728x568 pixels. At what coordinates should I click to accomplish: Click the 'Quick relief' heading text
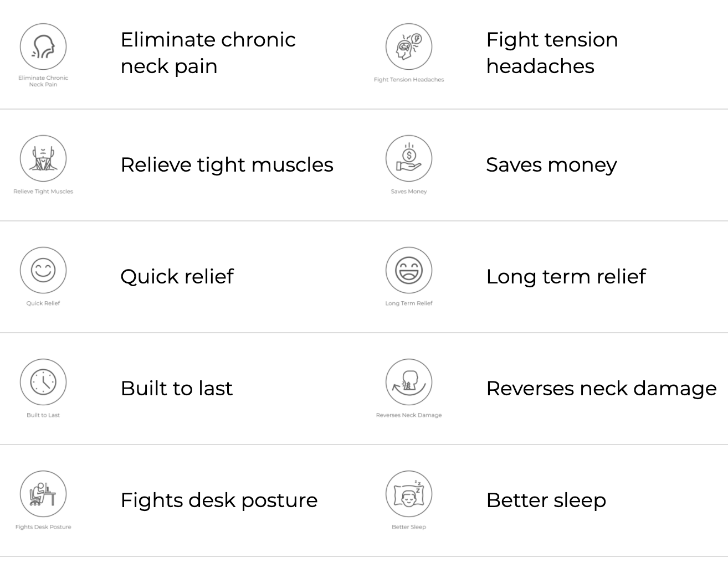[177, 276]
